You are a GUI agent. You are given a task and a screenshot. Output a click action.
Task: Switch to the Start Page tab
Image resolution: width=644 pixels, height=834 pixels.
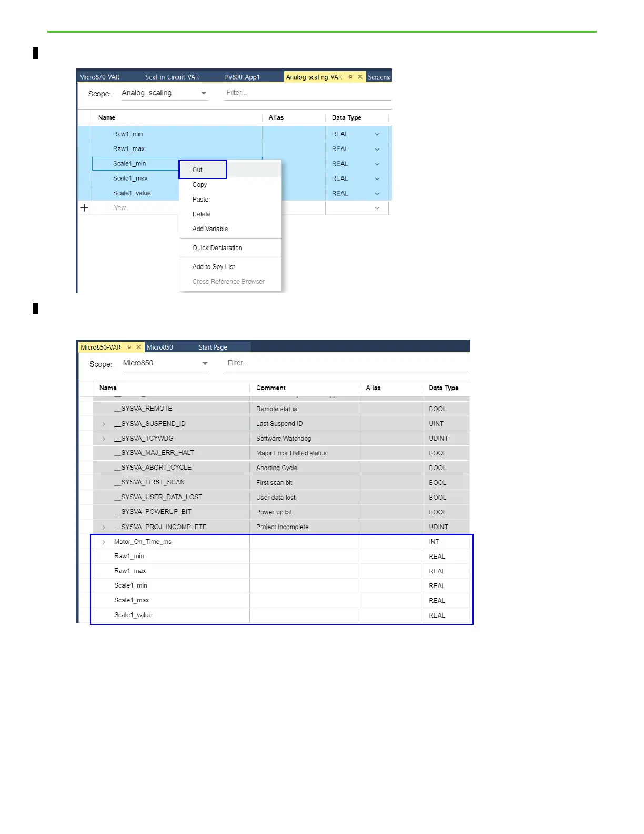pyautogui.click(x=213, y=347)
